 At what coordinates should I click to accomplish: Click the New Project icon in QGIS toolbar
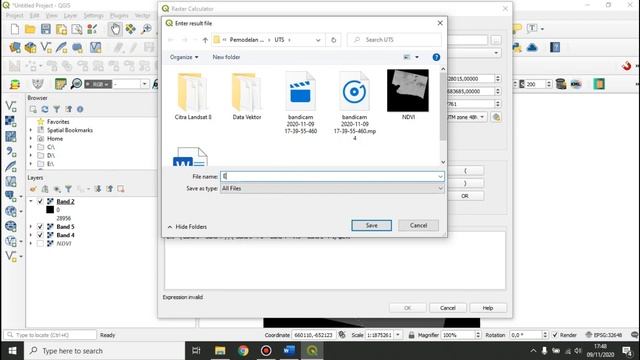tap(15, 29)
